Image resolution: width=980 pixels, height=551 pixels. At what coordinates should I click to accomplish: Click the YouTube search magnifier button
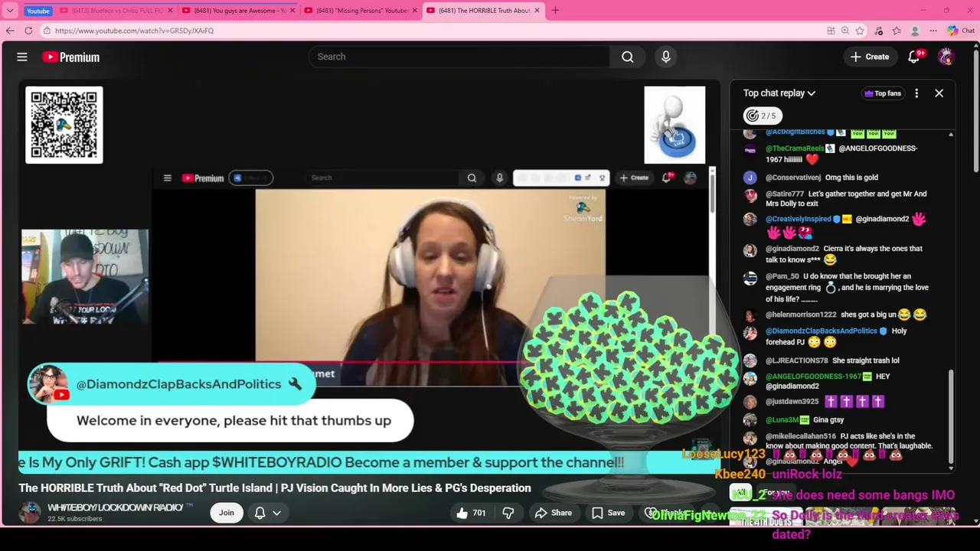628,57
